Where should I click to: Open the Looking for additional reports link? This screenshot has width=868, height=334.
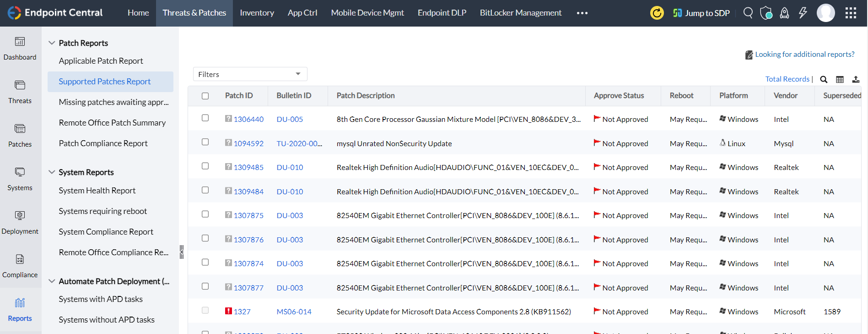pos(804,54)
